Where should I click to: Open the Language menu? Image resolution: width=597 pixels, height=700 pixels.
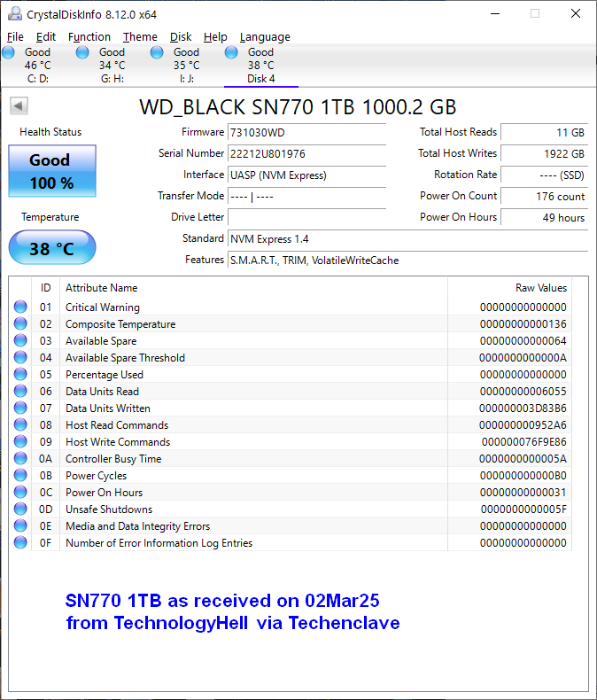[x=265, y=36]
